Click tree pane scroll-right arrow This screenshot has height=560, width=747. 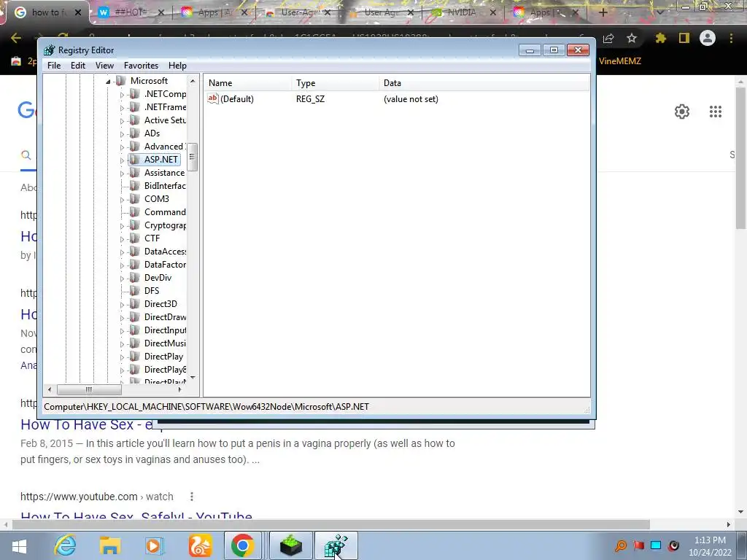click(179, 389)
